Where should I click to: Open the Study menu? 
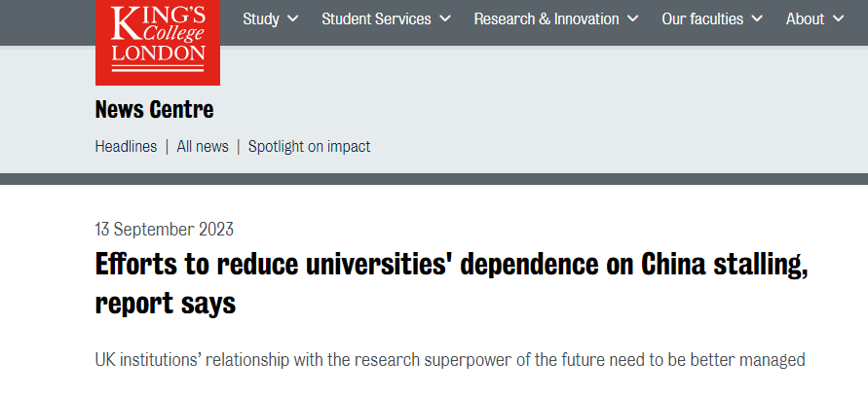coord(261,19)
